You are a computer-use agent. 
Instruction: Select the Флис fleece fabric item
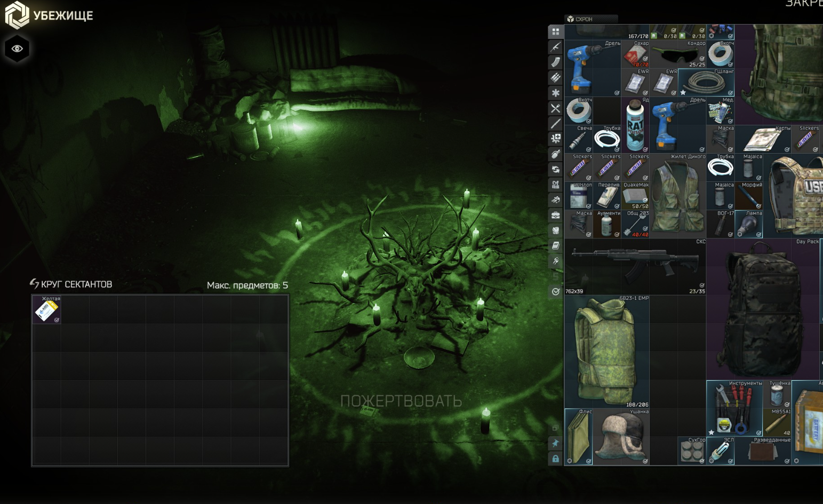[579, 436]
